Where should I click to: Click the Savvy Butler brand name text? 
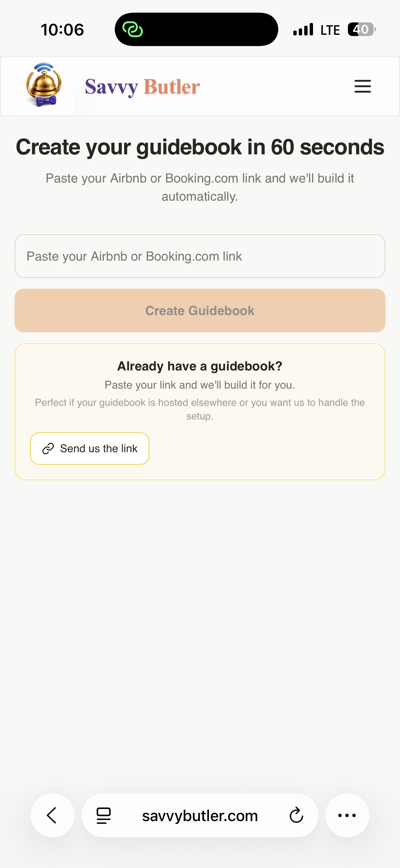(x=142, y=87)
